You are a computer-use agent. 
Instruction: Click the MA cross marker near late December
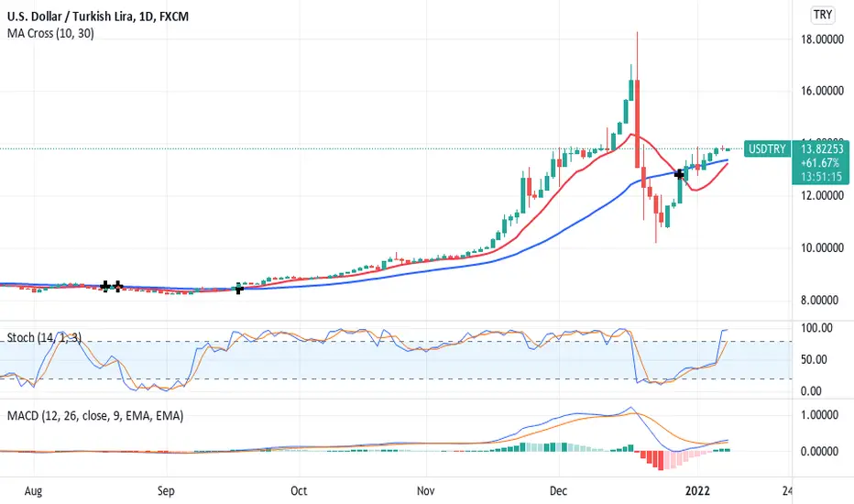click(679, 174)
